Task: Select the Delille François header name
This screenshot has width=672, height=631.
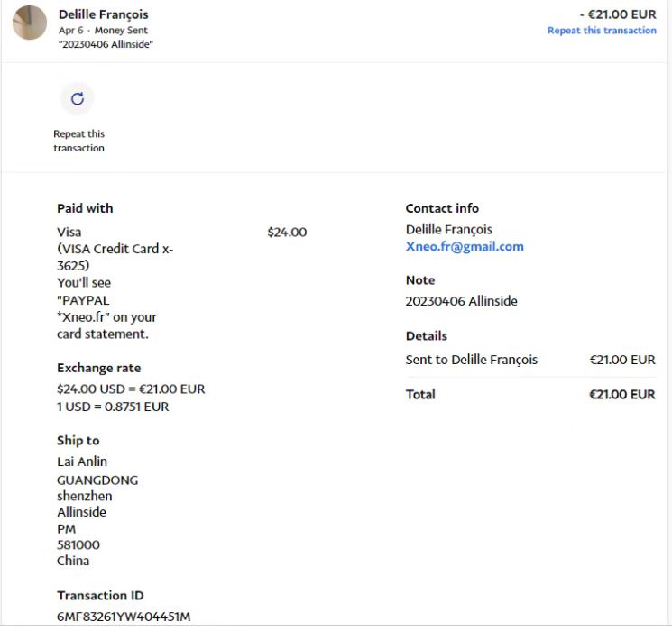Action: click(103, 14)
